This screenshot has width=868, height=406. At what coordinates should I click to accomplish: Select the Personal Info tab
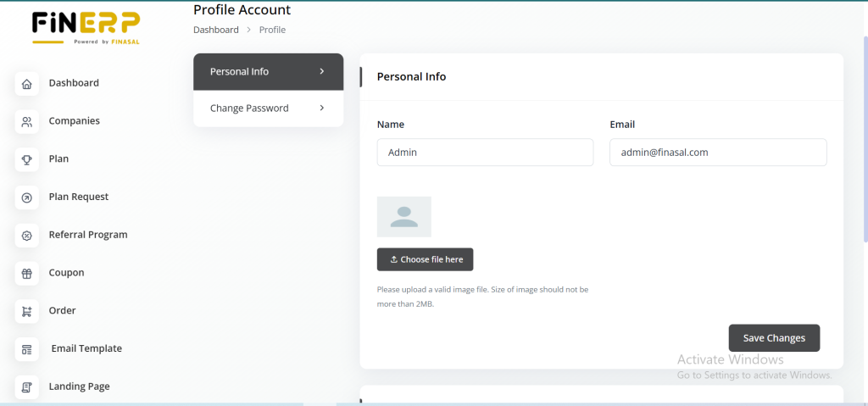[x=239, y=72]
